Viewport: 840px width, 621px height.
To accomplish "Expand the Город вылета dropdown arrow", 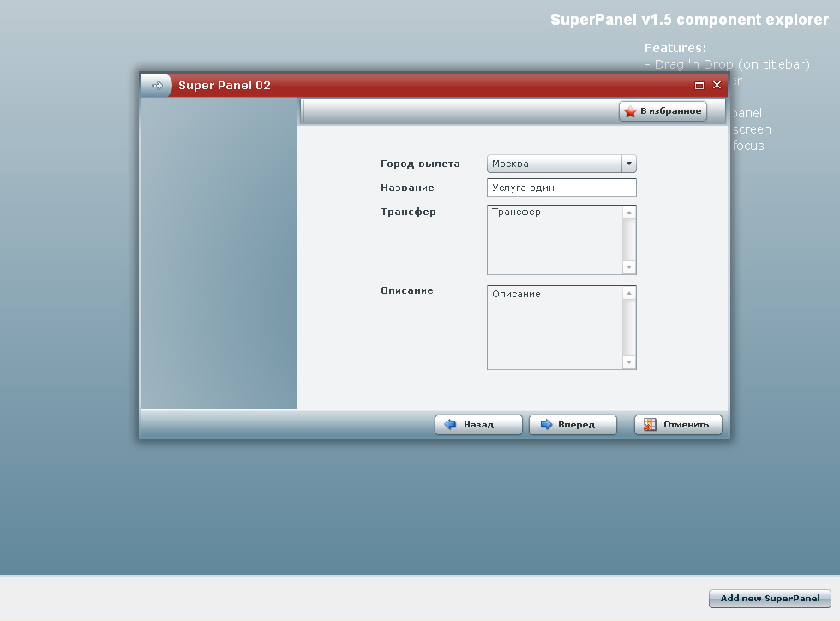I will pos(629,164).
